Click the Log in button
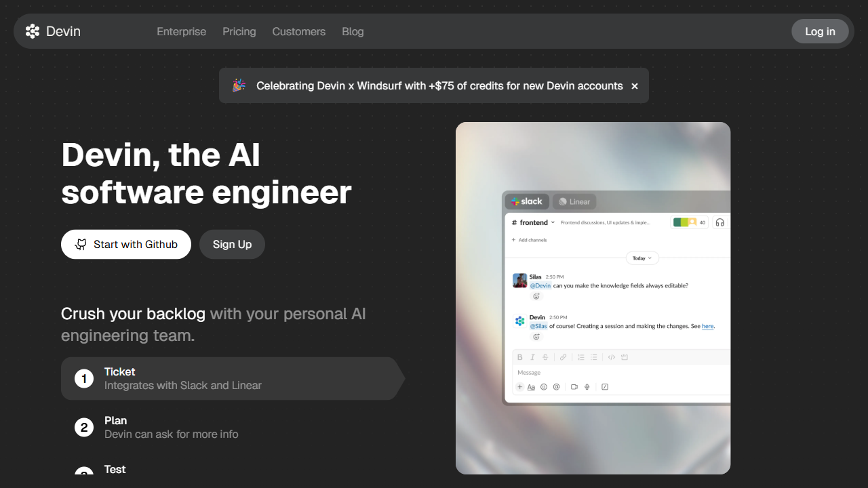 pyautogui.click(x=820, y=32)
